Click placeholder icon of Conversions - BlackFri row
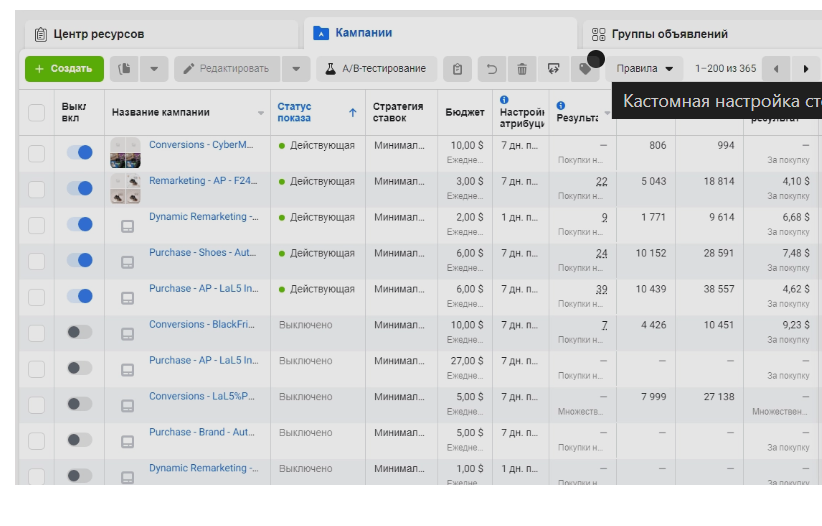Viewport: 822px width, 526px height. point(127,334)
